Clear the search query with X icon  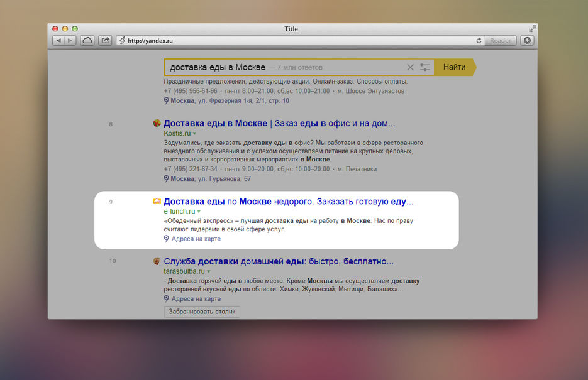tap(410, 67)
